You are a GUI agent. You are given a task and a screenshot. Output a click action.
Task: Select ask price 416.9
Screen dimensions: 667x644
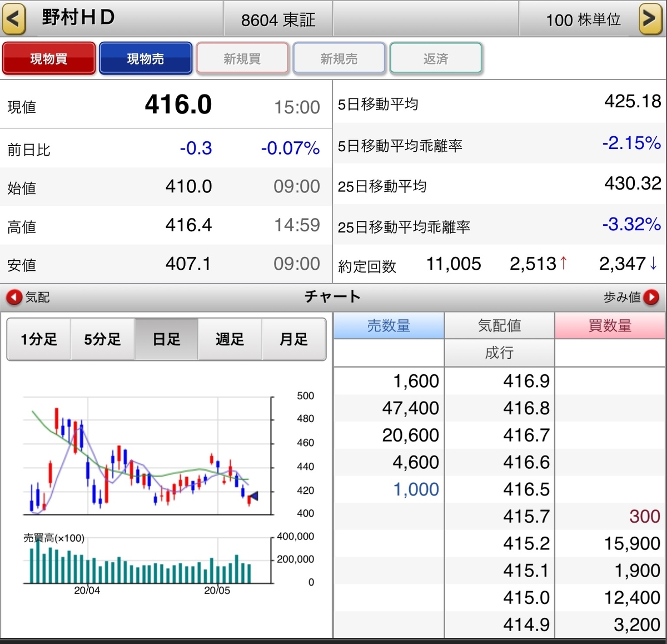click(x=526, y=381)
